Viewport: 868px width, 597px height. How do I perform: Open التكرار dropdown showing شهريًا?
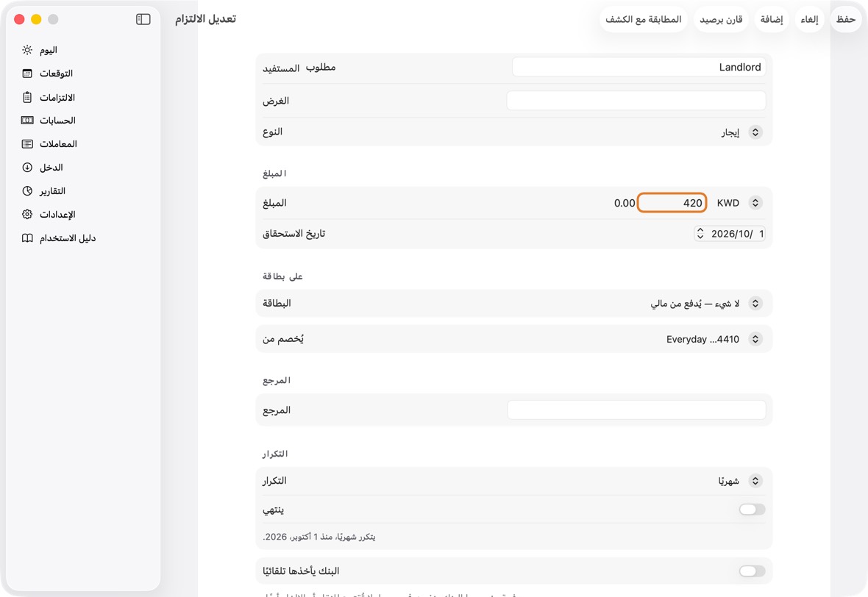click(740, 481)
